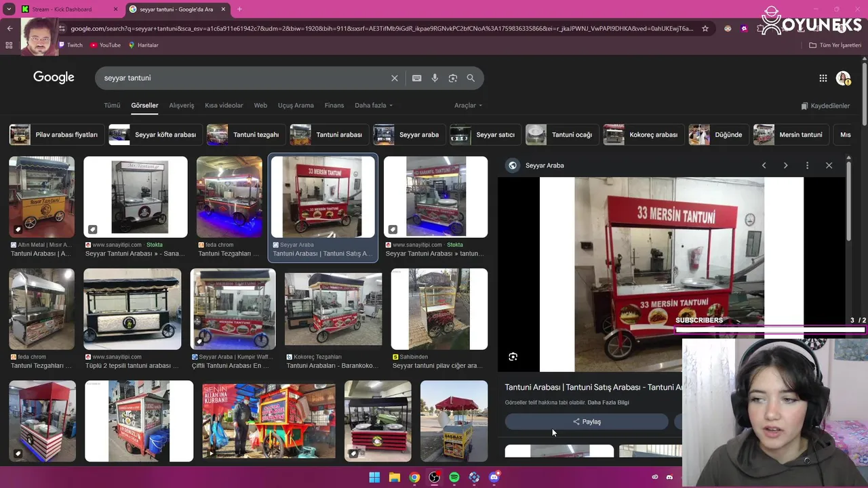Bookmark this page with star icon
Viewport: 868px width, 488px height.
click(705, 28)
